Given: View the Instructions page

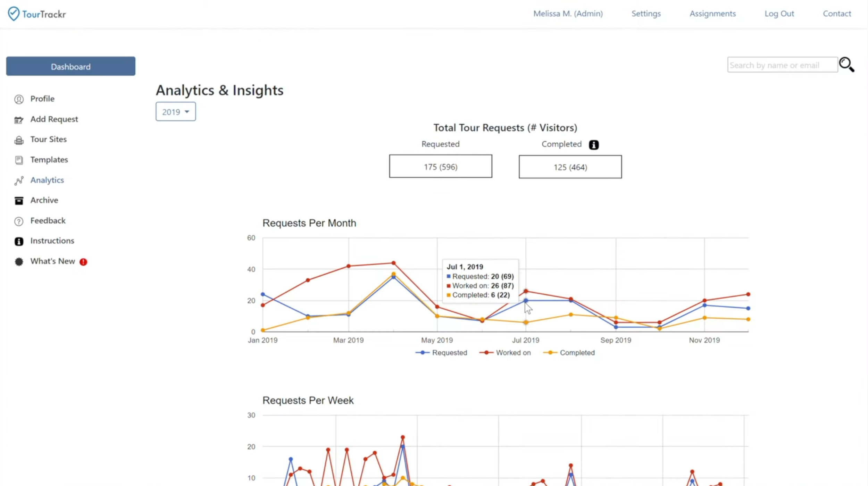Looking at the screenshot, I should click(x=52, y=241).
